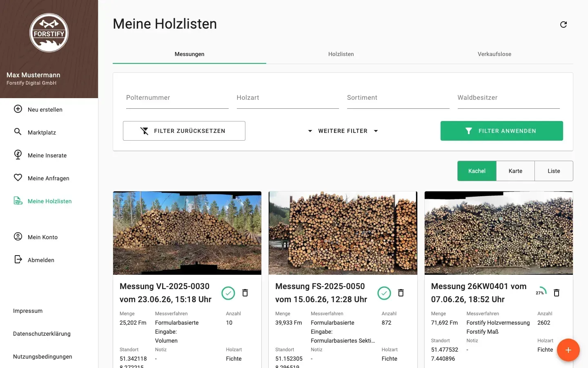This screenshot has height=368, width=588.
Task: Switch to Liste view
Action: [554, 171]
